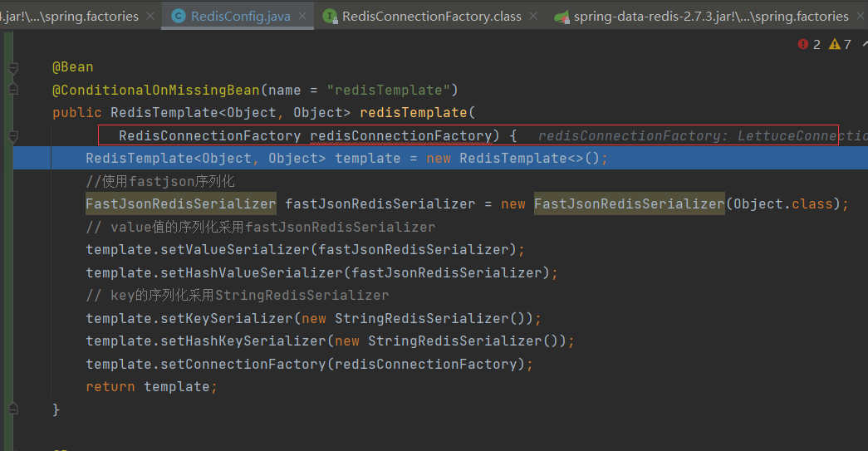Toggle fold marker beside @ConditionalOnMissingBean line
The height and width of the screenshot is (451, 868).
pos(13,89)
